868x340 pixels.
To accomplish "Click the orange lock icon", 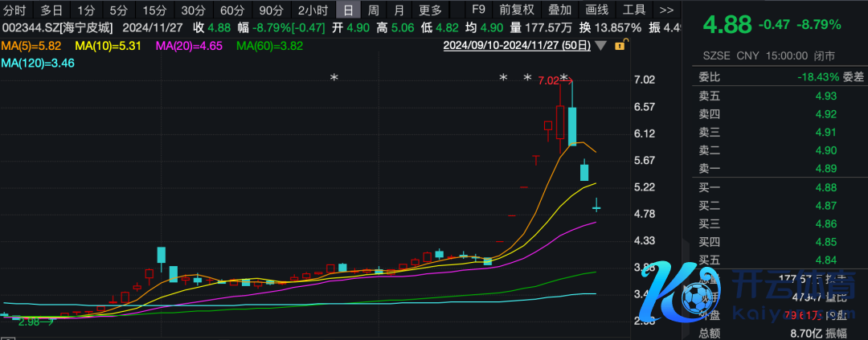I will tap(620, 46).
